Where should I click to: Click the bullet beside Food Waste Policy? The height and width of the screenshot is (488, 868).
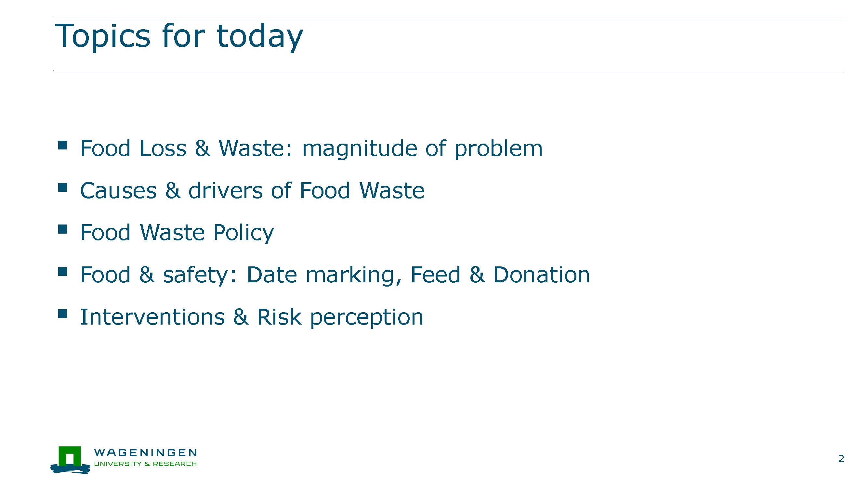coord(63,229)
